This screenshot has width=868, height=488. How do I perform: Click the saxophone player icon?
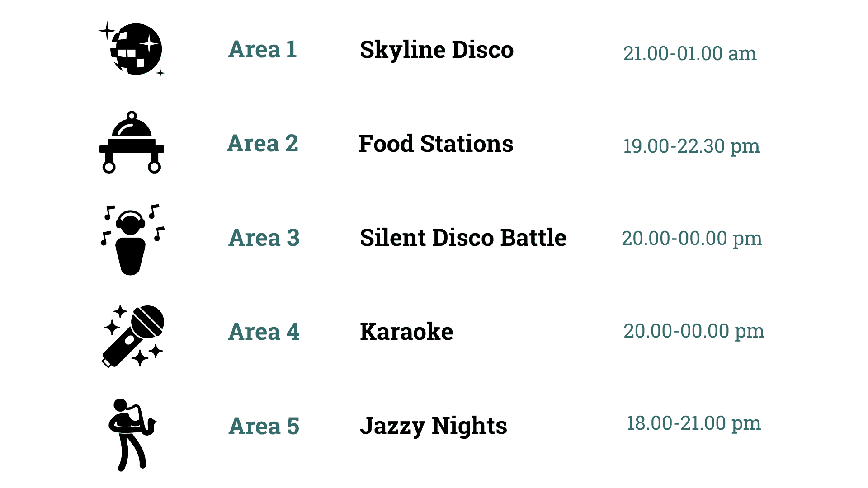(x=132, y=435)
